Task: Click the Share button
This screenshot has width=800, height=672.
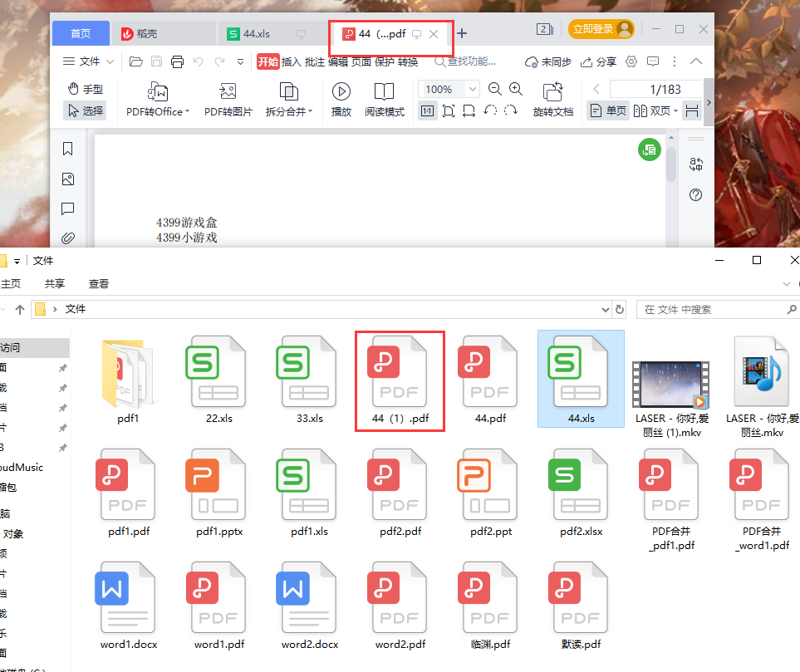Action: (598, 61)
